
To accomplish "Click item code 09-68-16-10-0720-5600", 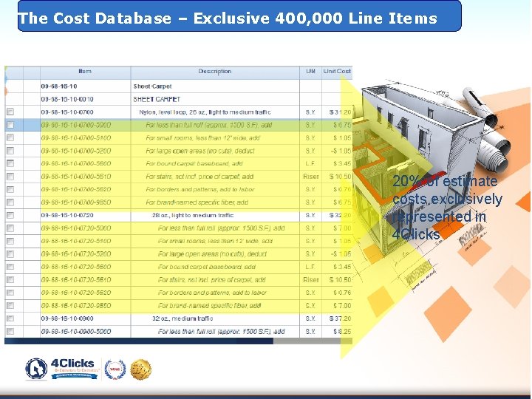I will pos(76,267).
